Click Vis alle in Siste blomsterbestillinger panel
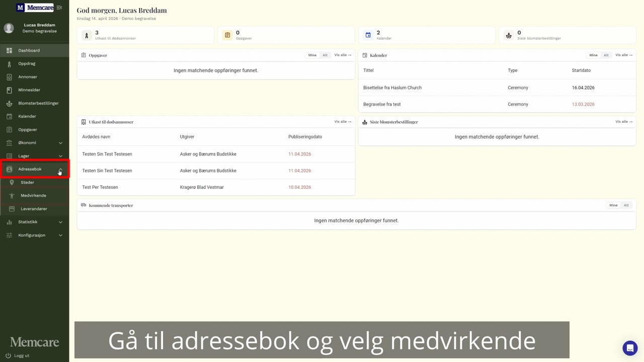This screenshot has height=362, width=644. coord(624,122)
